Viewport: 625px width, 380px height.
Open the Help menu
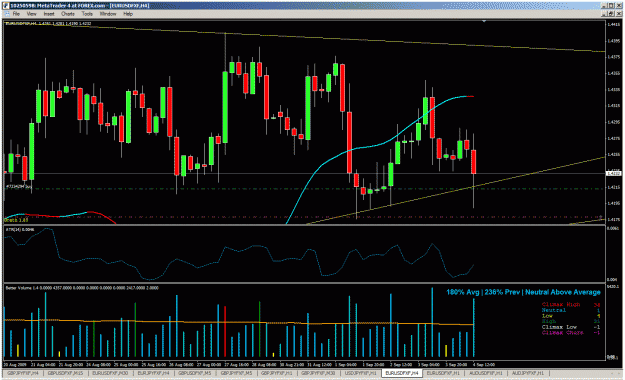pos(128,14)
